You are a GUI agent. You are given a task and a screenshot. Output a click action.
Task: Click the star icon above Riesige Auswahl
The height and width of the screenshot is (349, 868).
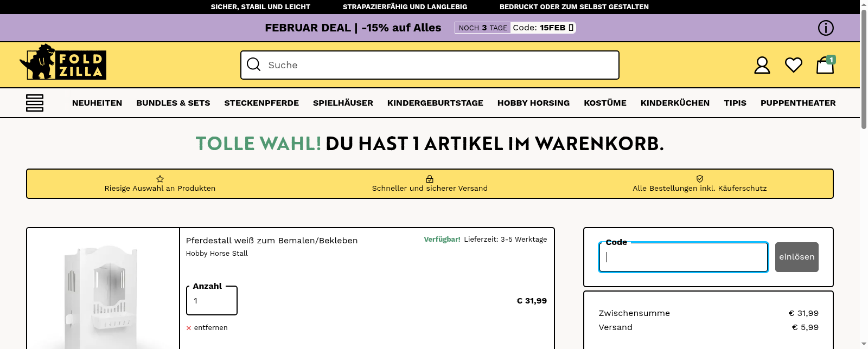coord(160,179)
